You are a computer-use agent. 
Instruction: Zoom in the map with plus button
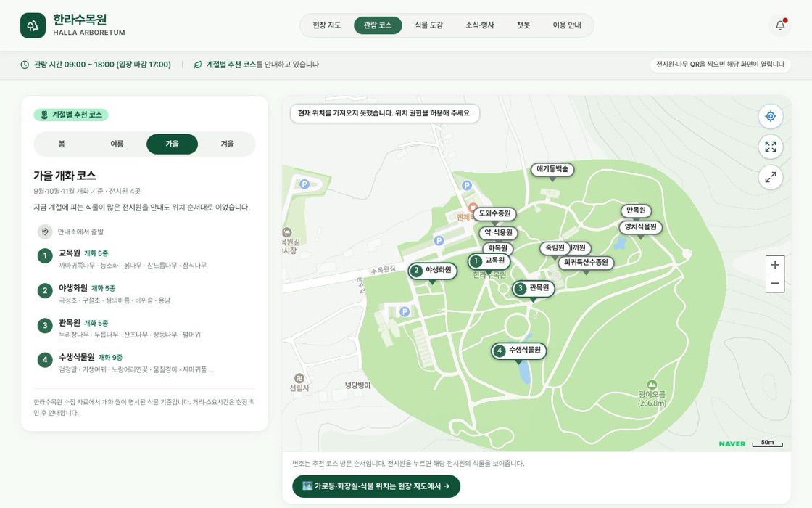tap(775, 265)
